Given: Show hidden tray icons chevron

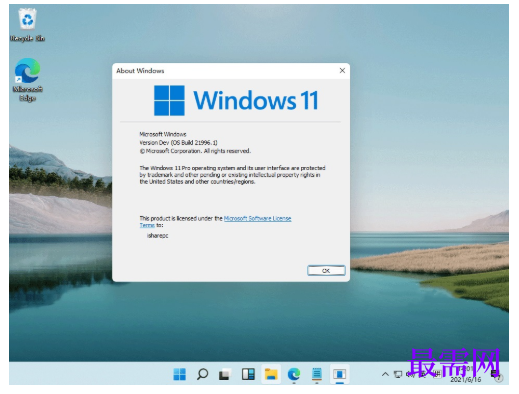Looking at the screenshot, I should (x=385, y=374).
